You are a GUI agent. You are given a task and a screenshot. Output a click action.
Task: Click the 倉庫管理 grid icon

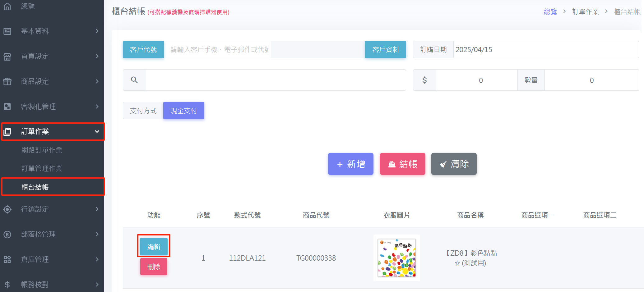tap(7, 259)
